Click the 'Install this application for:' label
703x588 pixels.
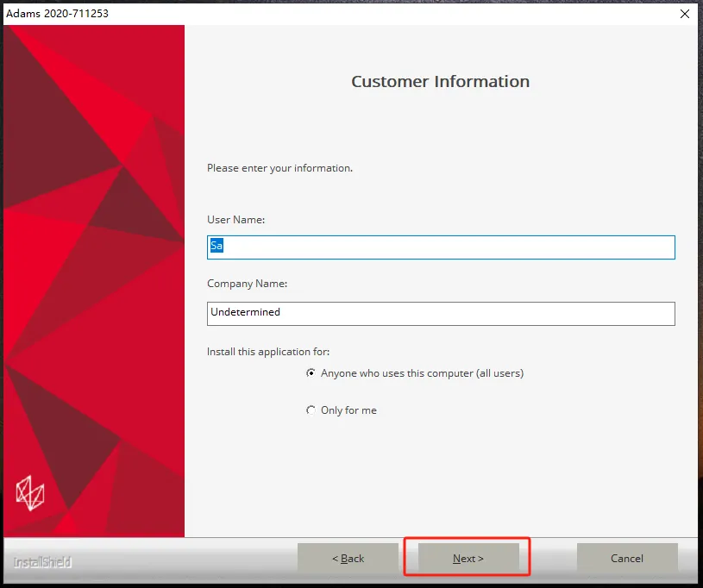coord(268,352)
